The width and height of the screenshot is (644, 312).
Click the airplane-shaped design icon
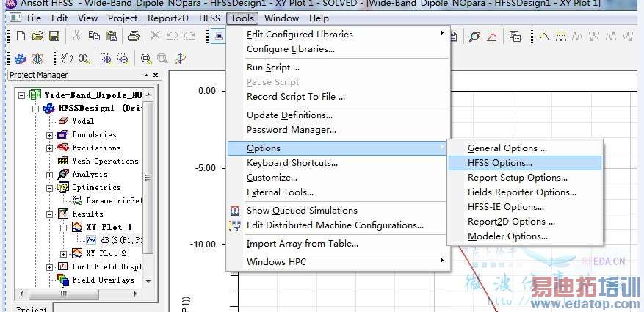click(37, 59)
